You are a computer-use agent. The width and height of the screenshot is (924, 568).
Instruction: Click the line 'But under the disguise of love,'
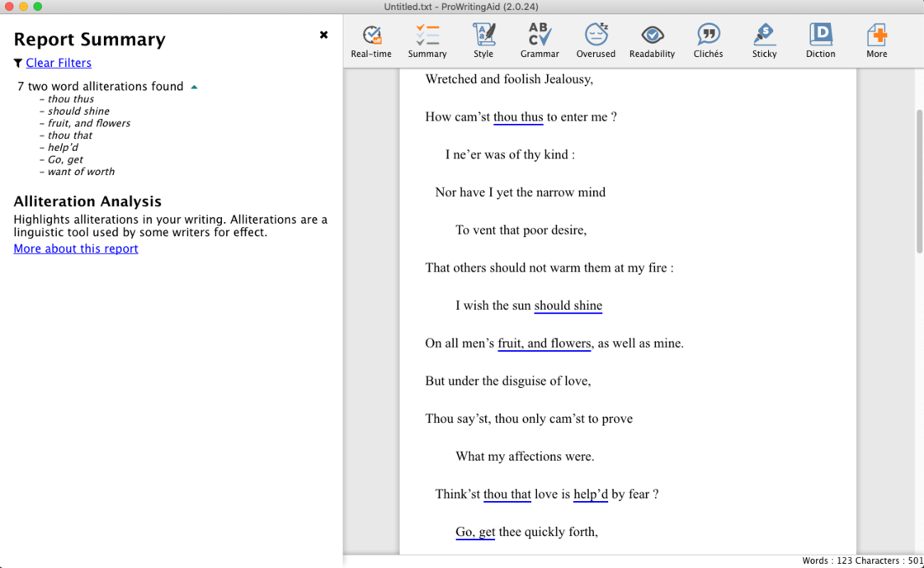click(508, 381)
